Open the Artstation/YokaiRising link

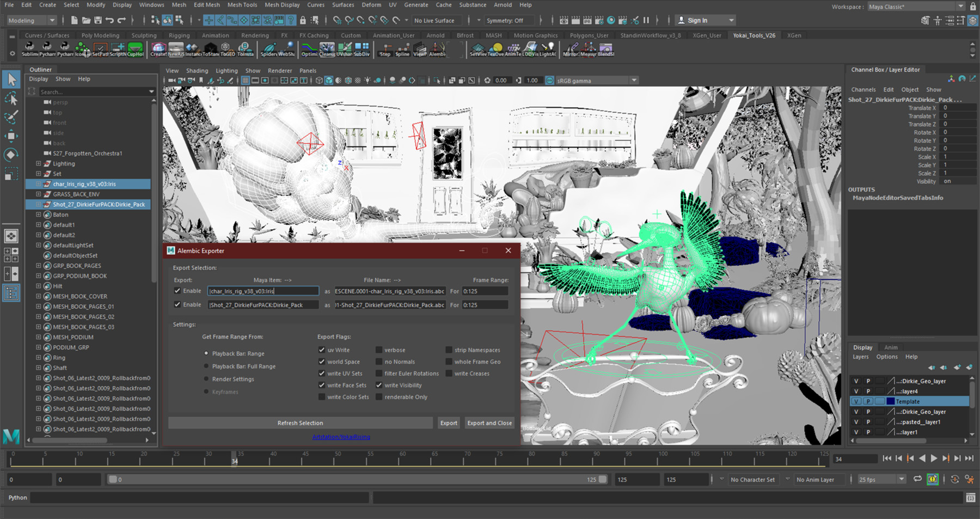coord(340,437)
